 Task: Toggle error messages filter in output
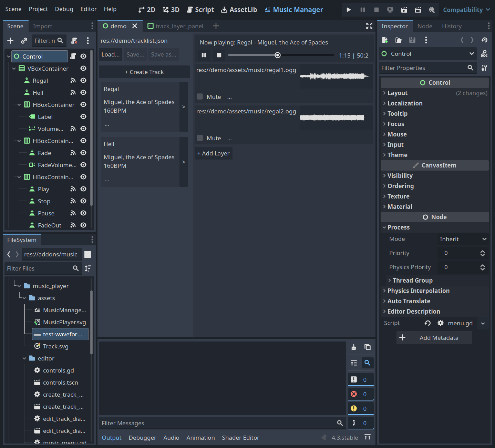coord(361,394)
